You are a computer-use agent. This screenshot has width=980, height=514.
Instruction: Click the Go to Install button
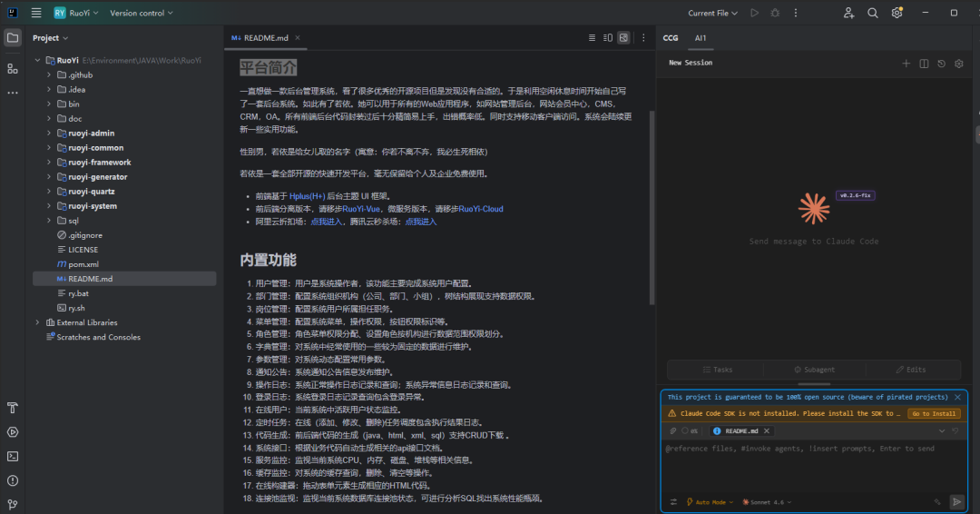coord(934,413)
